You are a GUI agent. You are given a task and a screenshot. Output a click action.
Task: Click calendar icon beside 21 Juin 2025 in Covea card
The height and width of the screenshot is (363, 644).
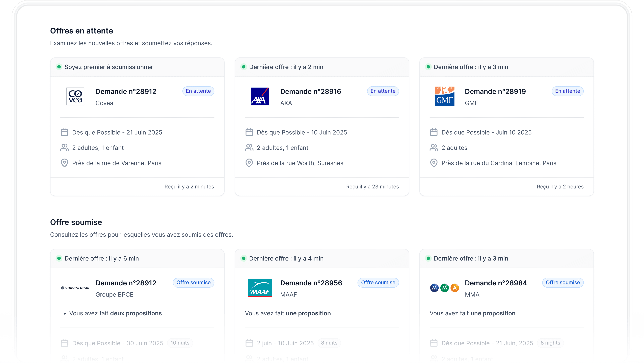(65, 132)
